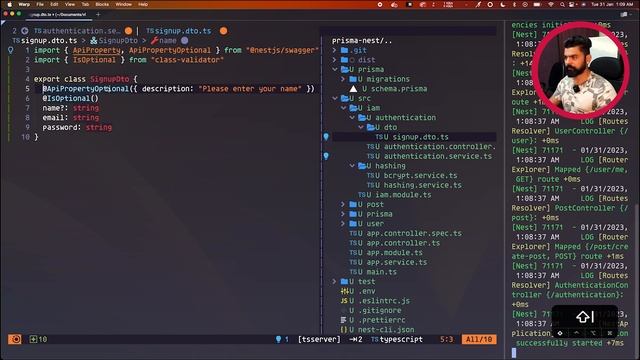Click the warning triangle icon beside schema.prisma
640x360 pixels.
click(353, 89)
